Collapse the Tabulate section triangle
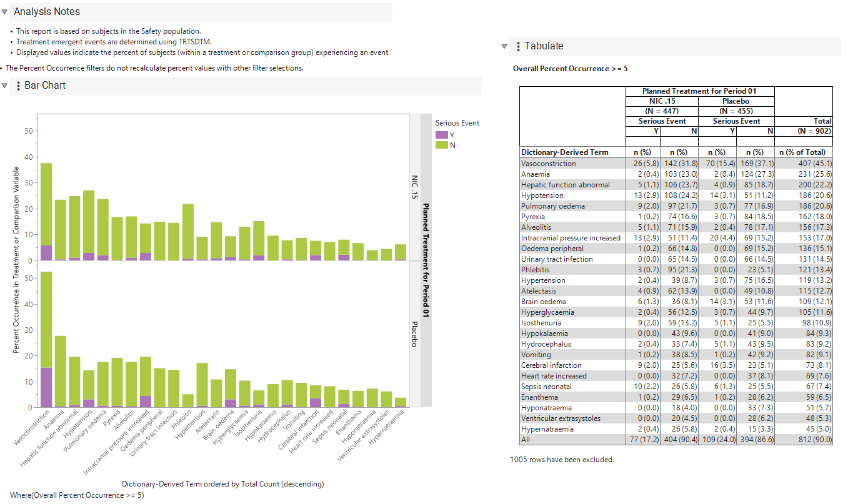848x504 pixels. [x=505, y=46]
